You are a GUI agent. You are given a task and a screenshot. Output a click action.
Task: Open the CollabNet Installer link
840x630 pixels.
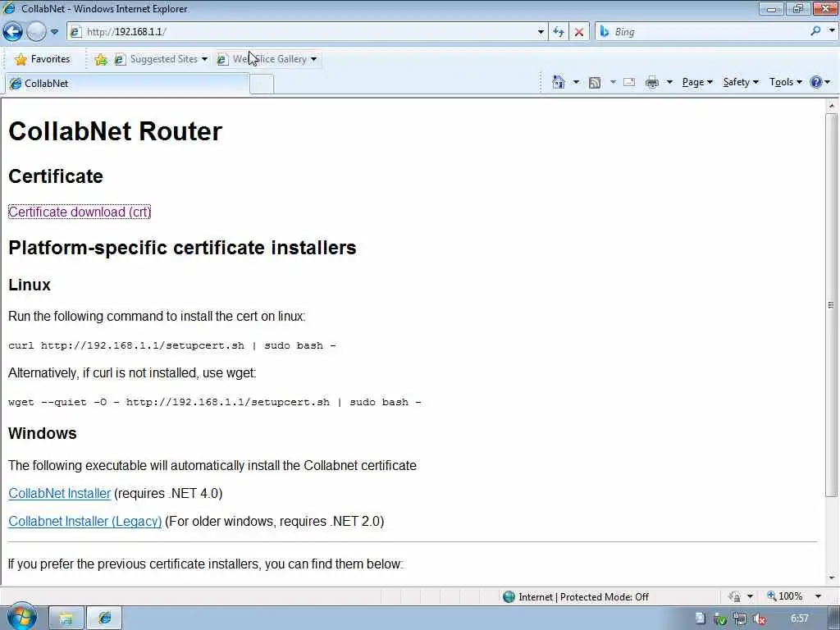pyautogui.click(x=59, y=493)
